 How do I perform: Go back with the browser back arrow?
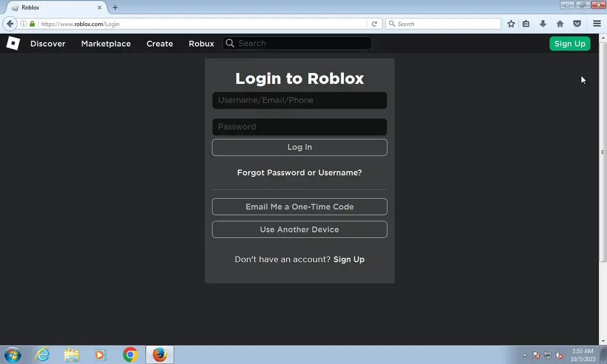tap(10, 24)
